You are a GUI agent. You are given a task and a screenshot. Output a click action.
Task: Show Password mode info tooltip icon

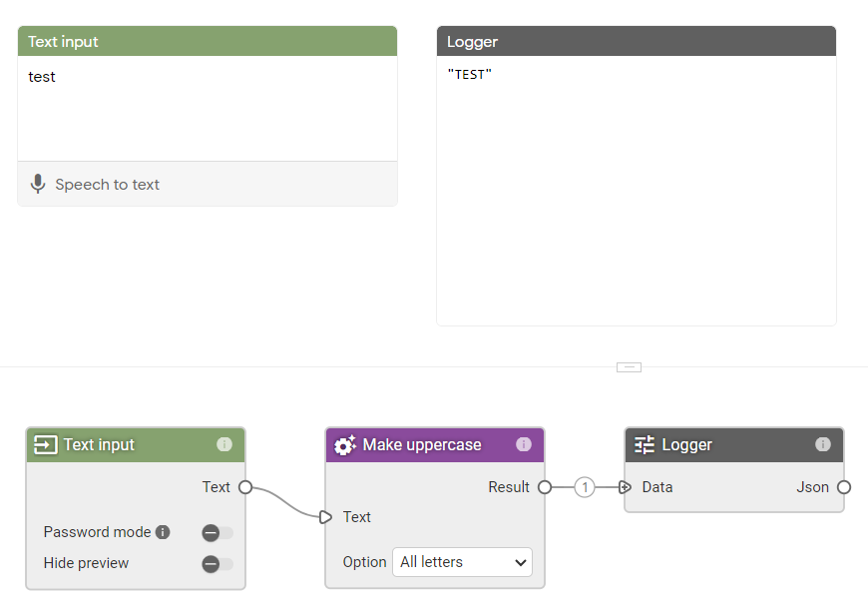click(163, 532)
